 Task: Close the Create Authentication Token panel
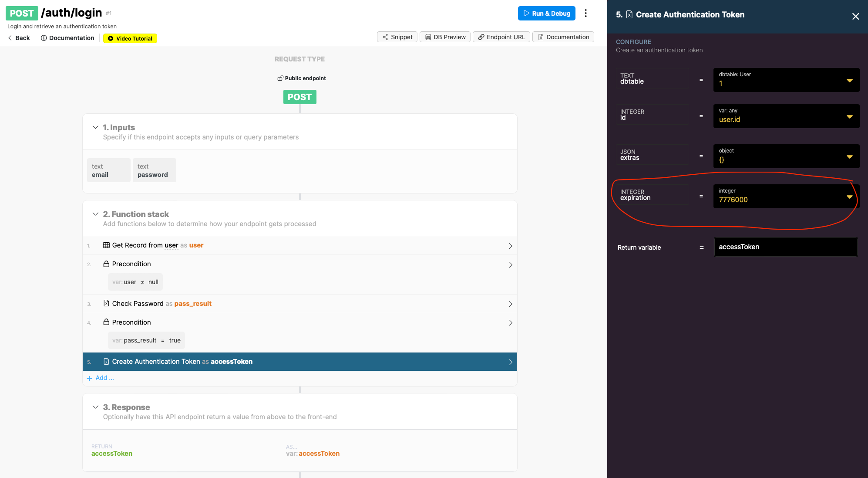[x=855, y=16]
